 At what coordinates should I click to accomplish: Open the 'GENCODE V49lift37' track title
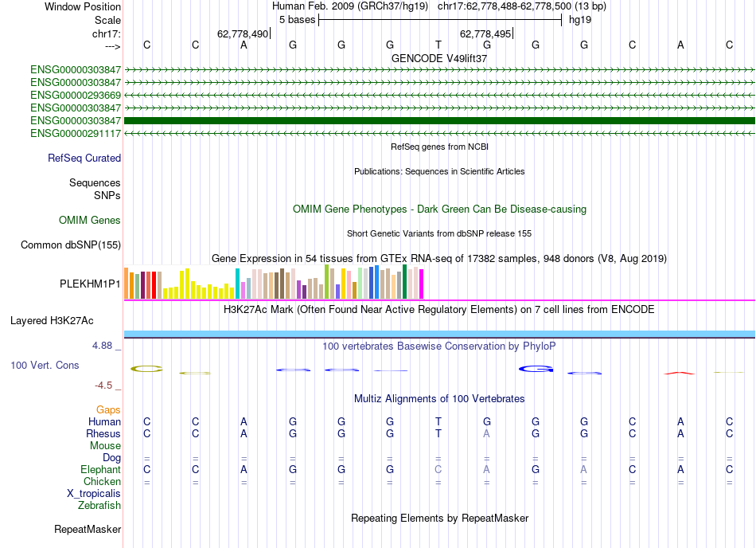[x=439, y=58]
